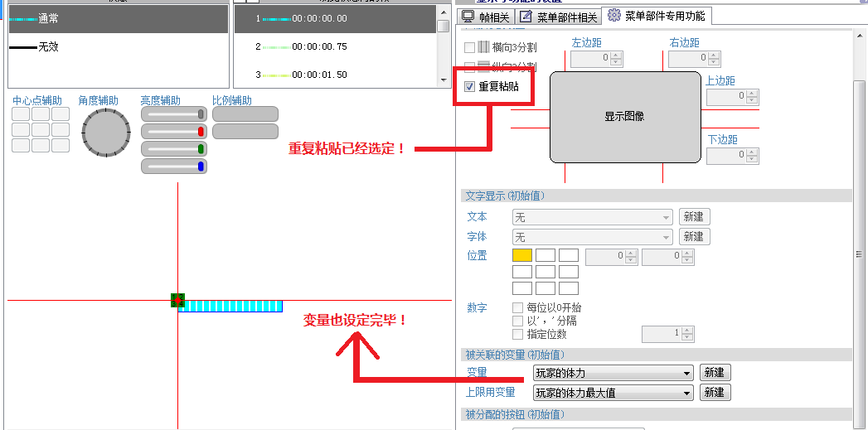
Task: Click top-left 中心点辅助 grid button
Action: (21, 114)
